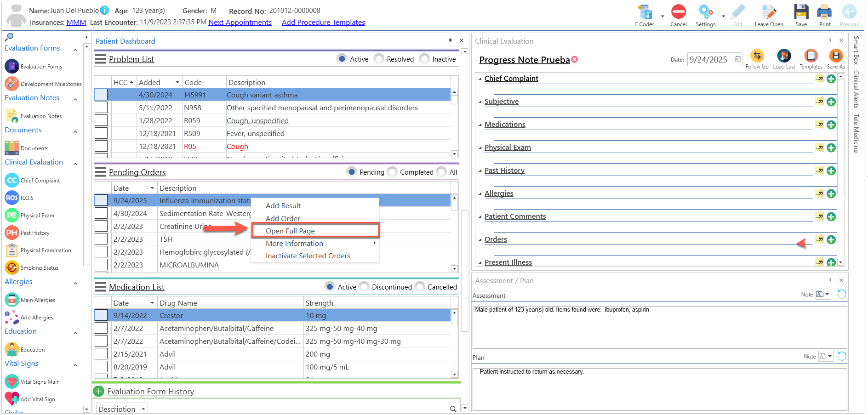Open Vital Signs Main icon
The height and width of the screenshot is (415, 868).
[x=12, y=381]
